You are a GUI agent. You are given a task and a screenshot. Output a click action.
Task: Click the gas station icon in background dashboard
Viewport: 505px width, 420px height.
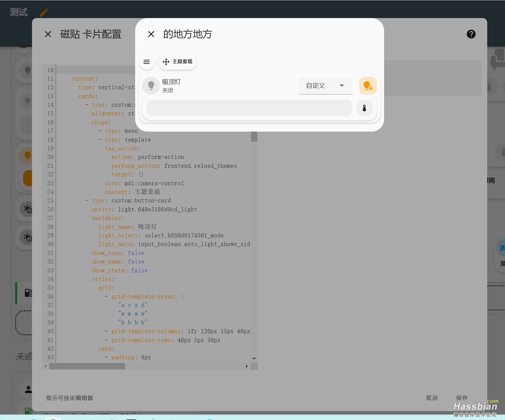(28, 293)
